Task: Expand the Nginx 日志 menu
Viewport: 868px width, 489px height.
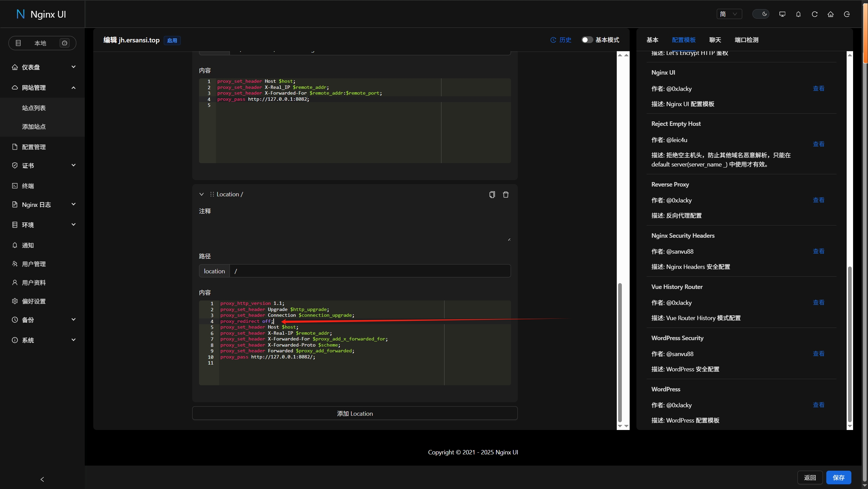Action: 43,204
